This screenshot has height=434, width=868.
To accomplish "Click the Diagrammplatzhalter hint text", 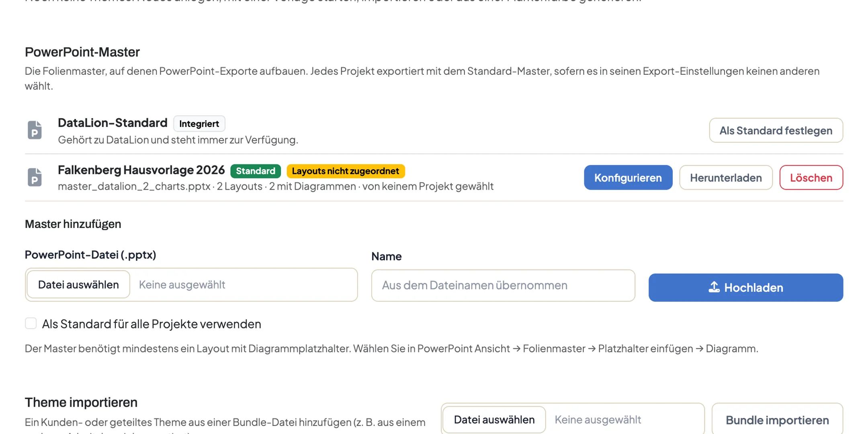I will click(391, 348).
